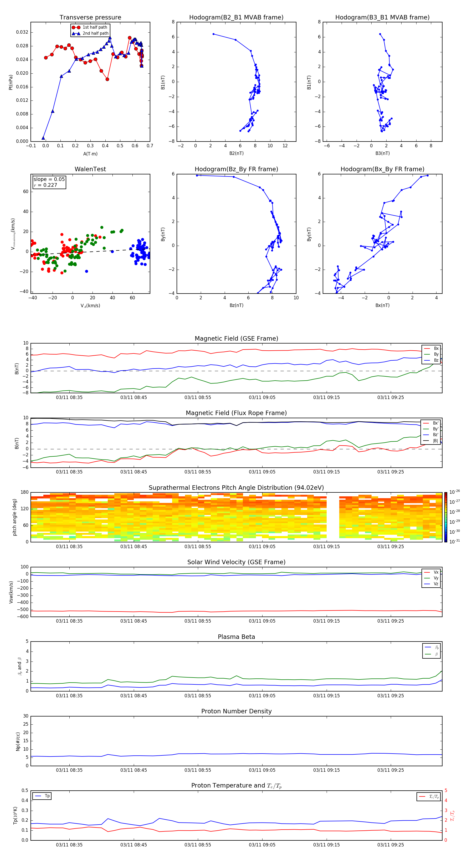This screenshot has width=473, height=868.
Task: Select the "1st half path" legend entry
Action: pyautogui.click(x=90, y=27)
